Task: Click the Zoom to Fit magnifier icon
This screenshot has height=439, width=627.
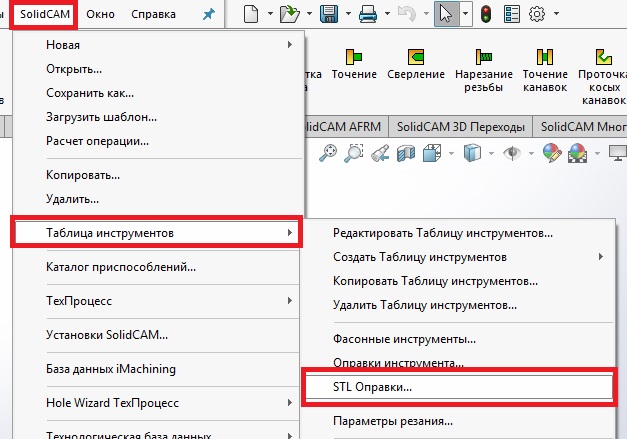Action: coord(328,153)
